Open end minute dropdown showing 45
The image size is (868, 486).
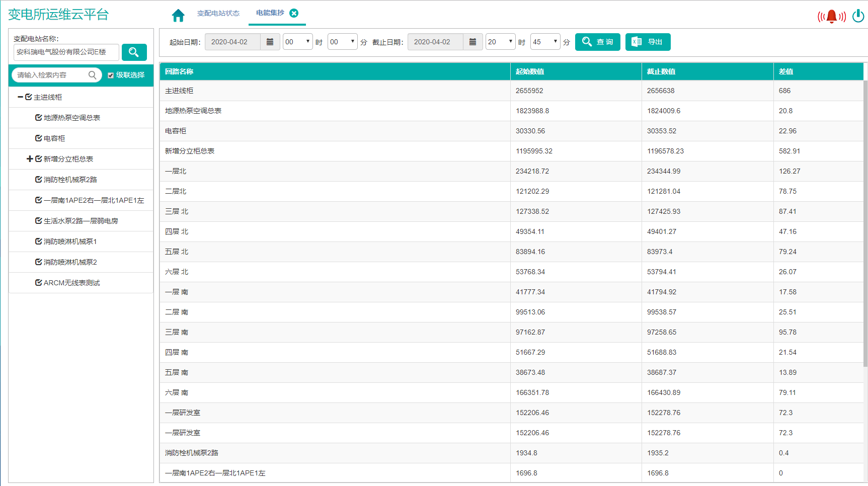pyautogui.click(x=545, y=42)
